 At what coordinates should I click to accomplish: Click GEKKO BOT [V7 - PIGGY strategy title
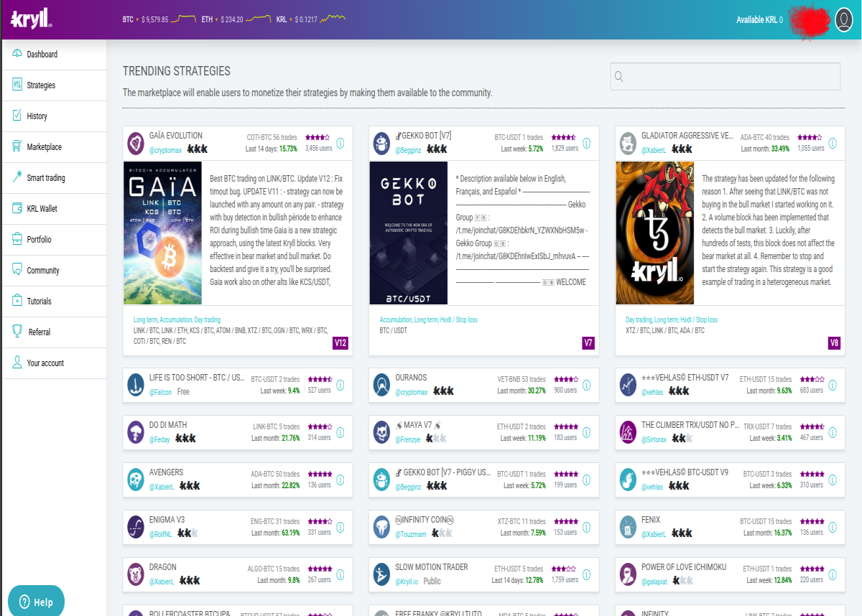click(x=443, y=472)
